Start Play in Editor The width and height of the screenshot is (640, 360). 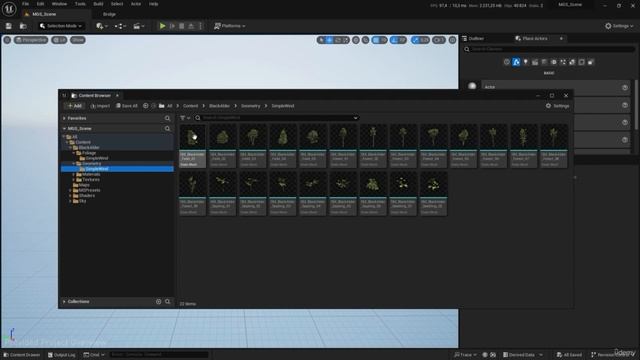click(x=162, y=26)
